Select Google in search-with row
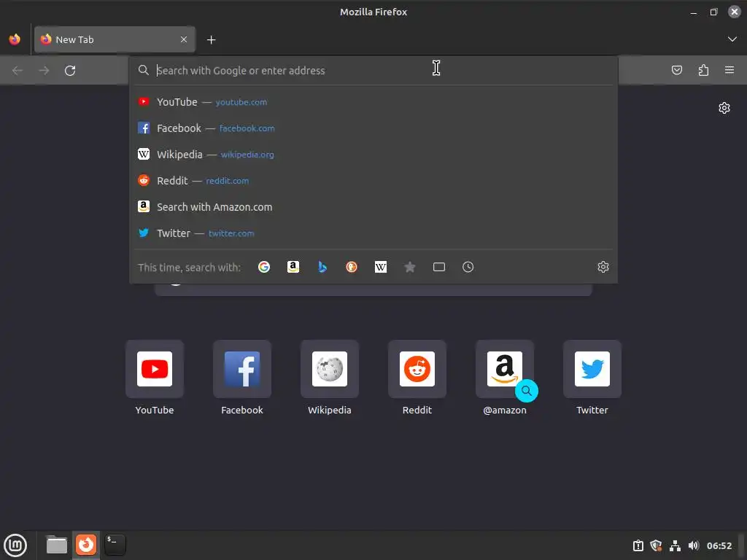 [x=264, y=267]
